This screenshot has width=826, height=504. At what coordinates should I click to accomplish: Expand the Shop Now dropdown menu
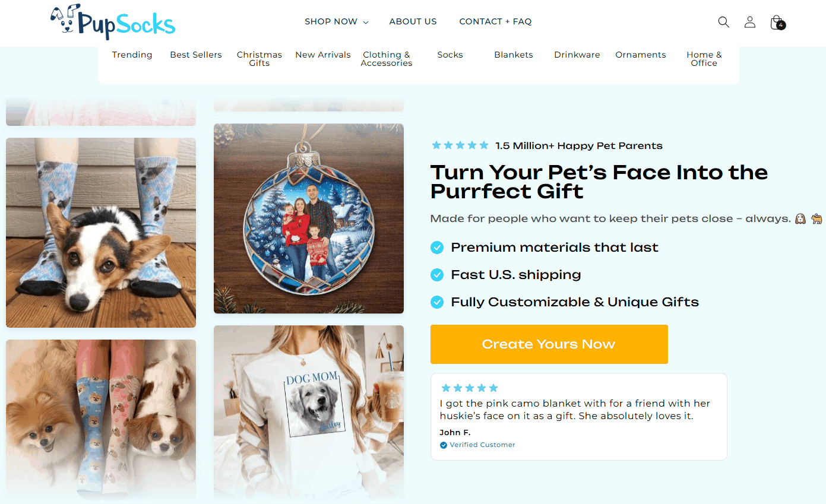[336, 22]
